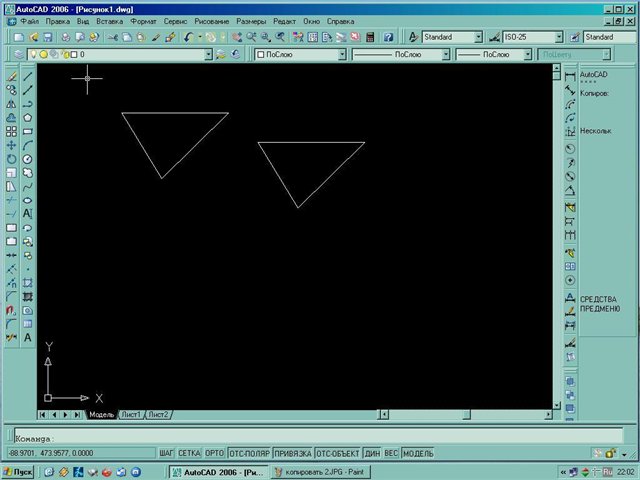Click the Пуск start button
The height and width of the screenshot is (480, 640).
(x=19, y=471)
